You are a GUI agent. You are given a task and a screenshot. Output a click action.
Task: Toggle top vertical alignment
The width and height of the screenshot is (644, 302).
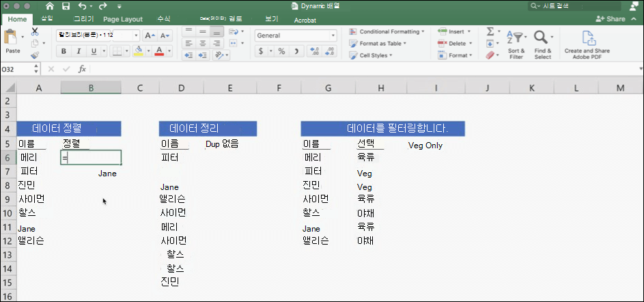(x=188, y=31)
